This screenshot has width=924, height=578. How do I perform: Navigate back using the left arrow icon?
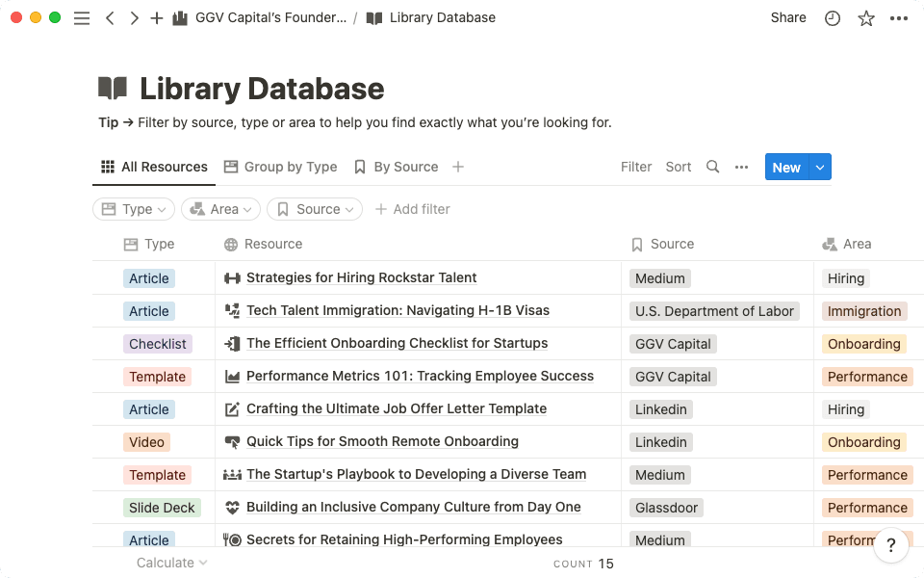coord(110,17)
